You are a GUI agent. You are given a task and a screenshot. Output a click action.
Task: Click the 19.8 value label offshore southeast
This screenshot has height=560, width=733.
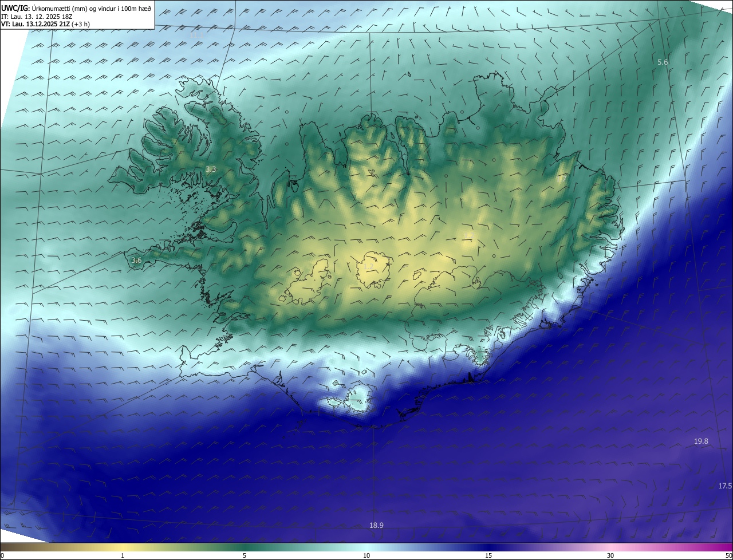click(x=701, y=441)
